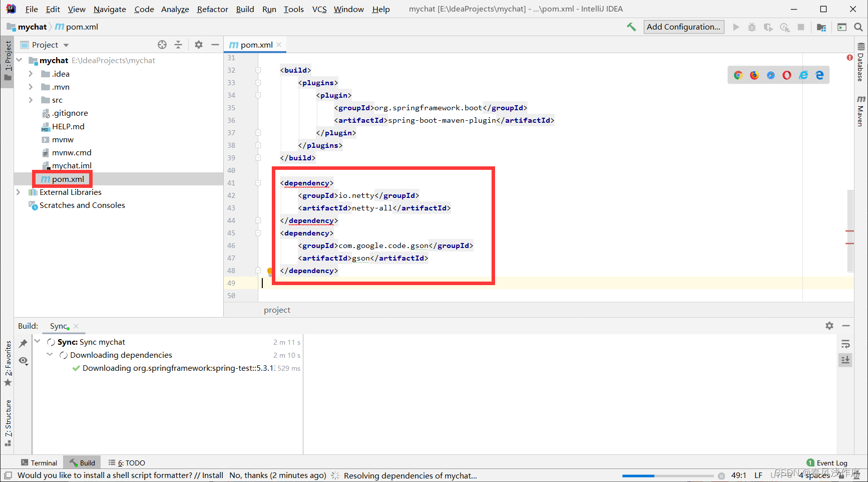Viewport: 868px width, 482px height.
Task: Click the Debug bug icon
Action: click(752, 27)
